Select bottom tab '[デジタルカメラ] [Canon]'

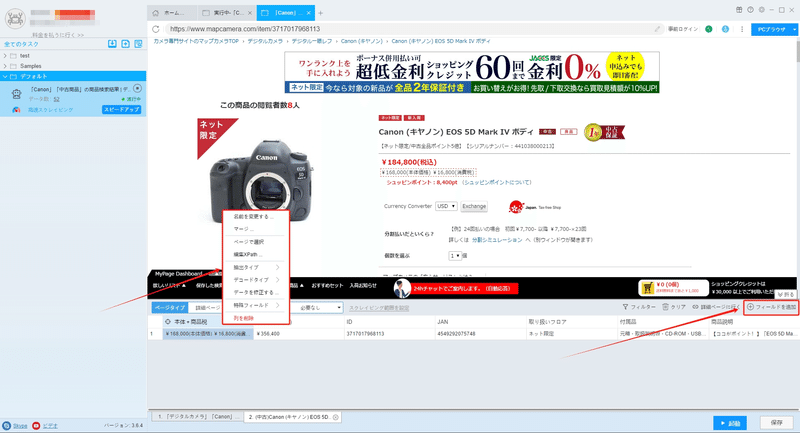[x=196, y=417]
